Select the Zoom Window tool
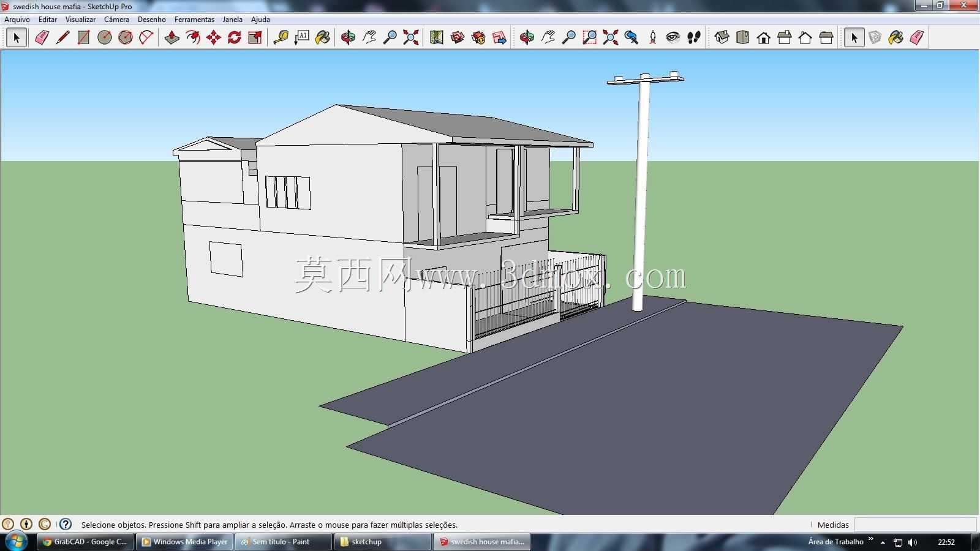This screenshot has height=551, width=980. point(589,38)
